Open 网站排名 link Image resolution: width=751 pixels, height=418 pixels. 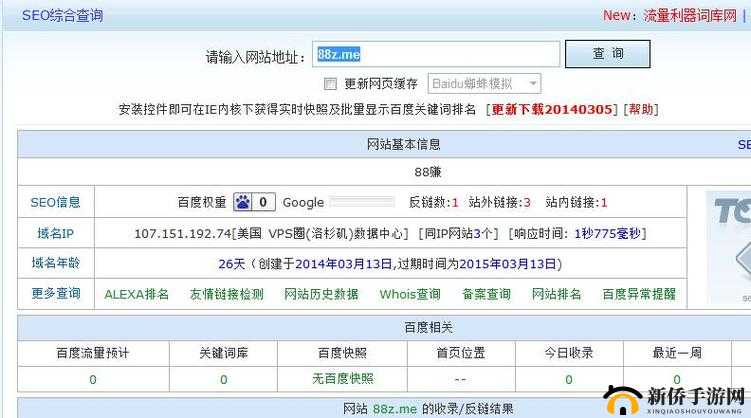[x=557, y=294]
